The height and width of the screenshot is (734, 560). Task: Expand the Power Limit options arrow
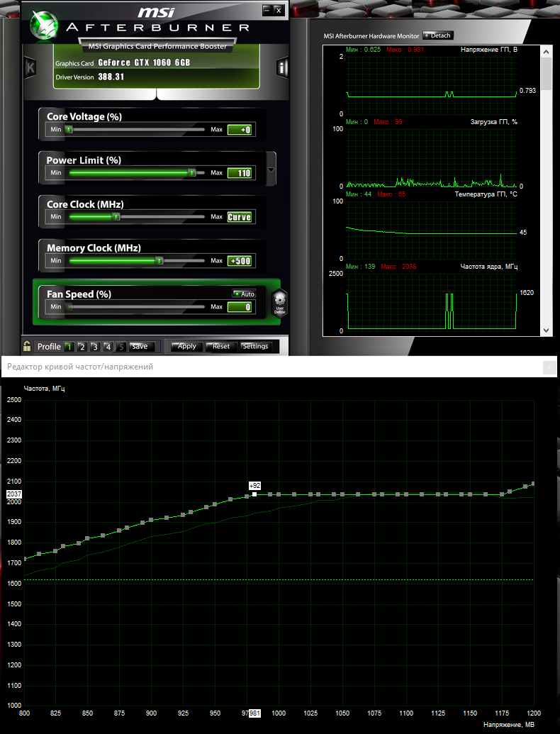[271, 169]
